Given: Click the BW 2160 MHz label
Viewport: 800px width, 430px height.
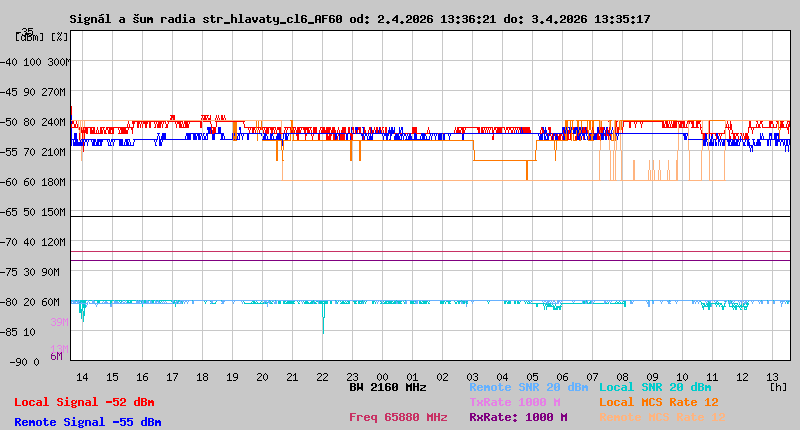Looking at the screenshot, I should 388,387.
